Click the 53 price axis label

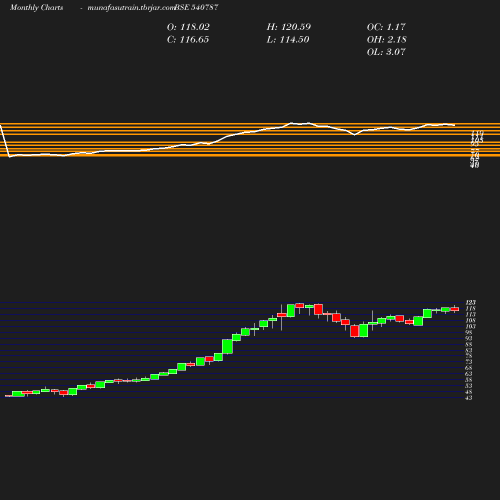tap(469, 386)
